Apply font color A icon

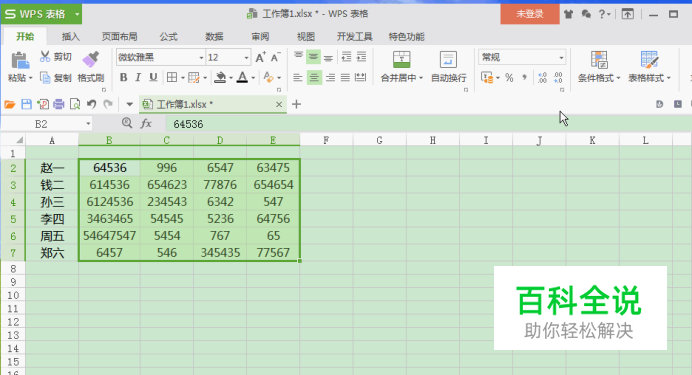pos(242,78)
